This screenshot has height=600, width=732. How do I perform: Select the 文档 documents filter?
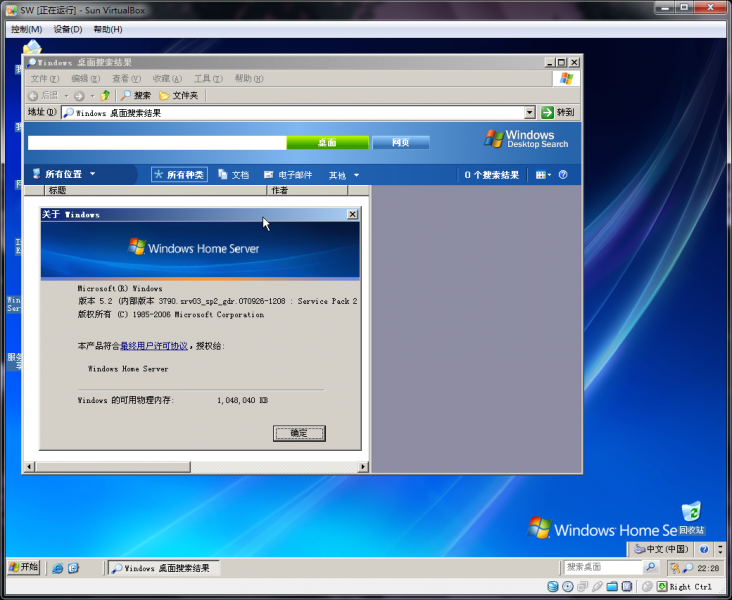[x=234, y=175]
